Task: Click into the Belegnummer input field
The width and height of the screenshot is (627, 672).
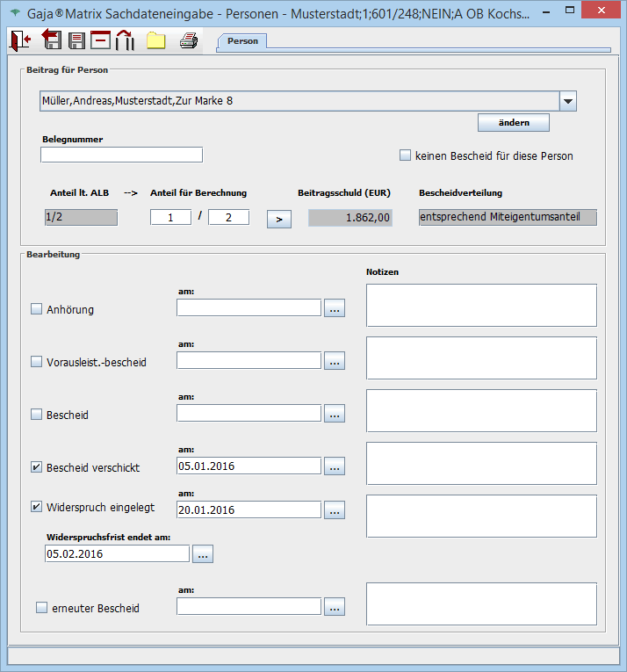Action: [121, 155]
